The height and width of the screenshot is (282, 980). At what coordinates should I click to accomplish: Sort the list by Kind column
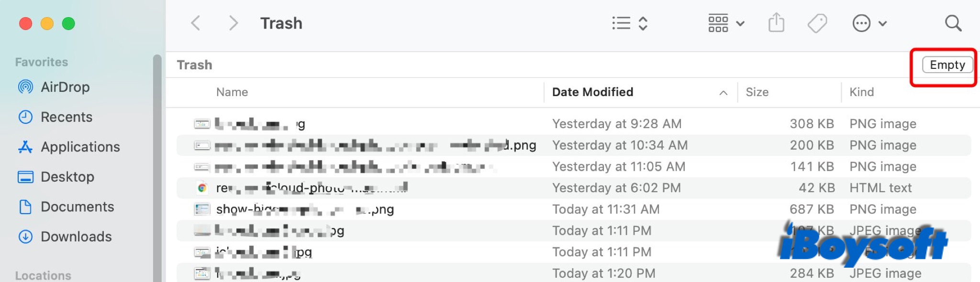pyautogui.click(x=861, y=92)
